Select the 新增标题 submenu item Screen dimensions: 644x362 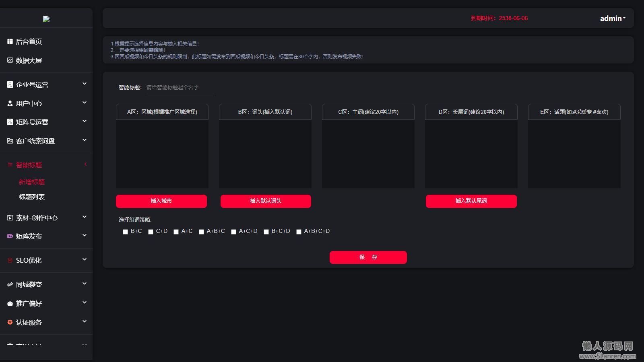[32, 182]
